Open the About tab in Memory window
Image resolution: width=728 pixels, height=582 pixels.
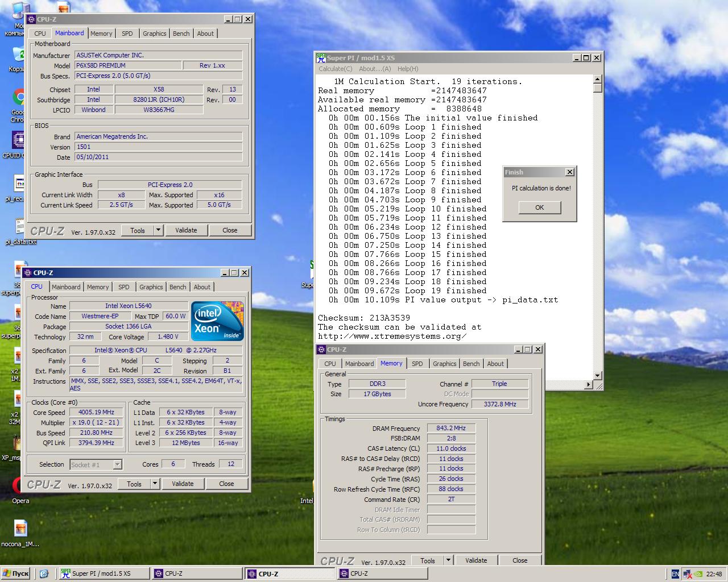495,364
